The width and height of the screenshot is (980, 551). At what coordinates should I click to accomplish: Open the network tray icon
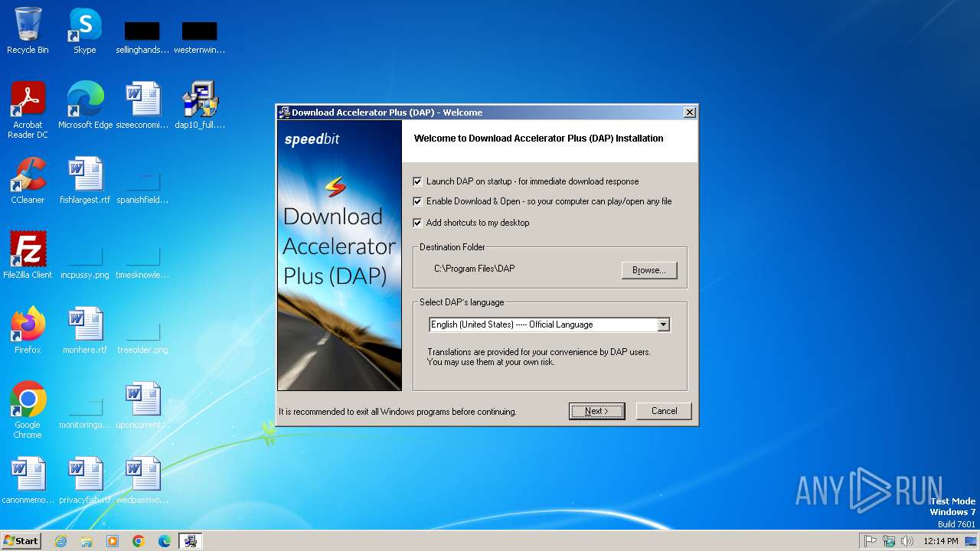click(889, 541)
